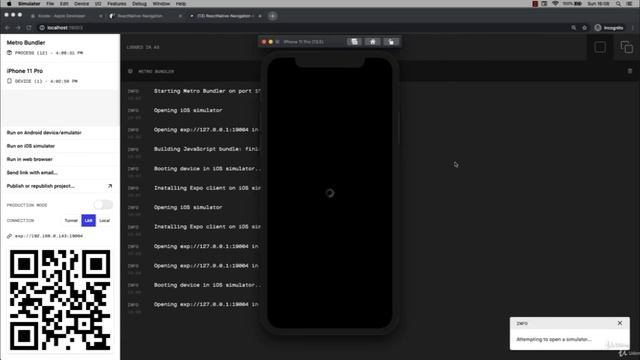Open the Debug menu
The width and height of the screenshot is (640, 360).
[x=139, y=4]
